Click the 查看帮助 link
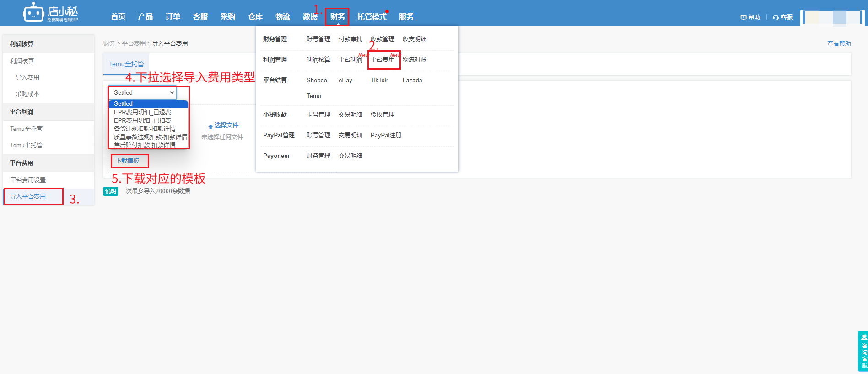 point(839,43)
